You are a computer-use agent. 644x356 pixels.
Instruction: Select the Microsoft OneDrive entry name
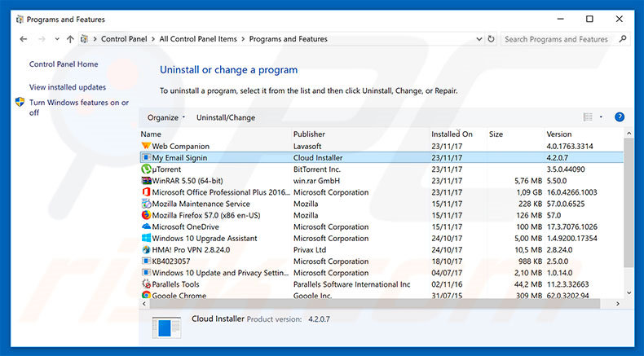tap(186, 226)
